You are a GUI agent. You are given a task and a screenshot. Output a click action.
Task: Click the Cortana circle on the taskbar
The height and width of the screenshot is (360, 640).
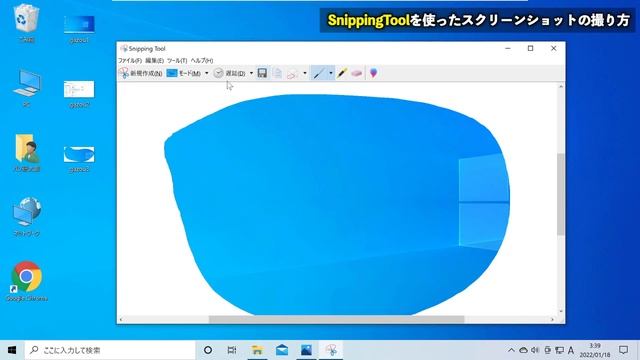pyautogui.click(x=208, y=350)
